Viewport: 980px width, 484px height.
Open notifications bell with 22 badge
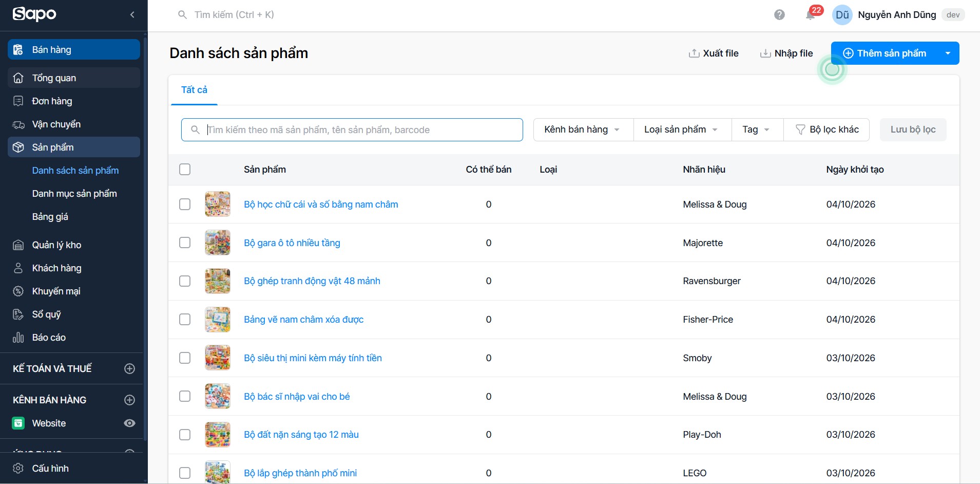(810, 15)
